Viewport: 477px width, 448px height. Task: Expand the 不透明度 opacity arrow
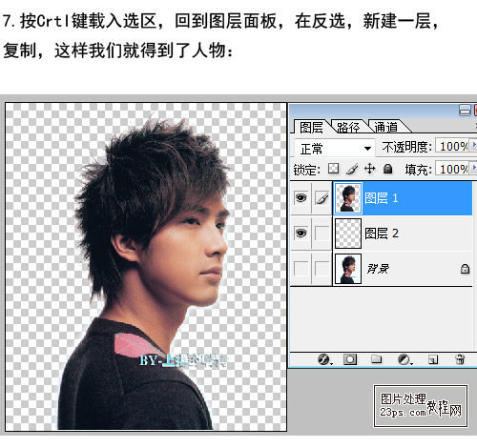(474, 145)
